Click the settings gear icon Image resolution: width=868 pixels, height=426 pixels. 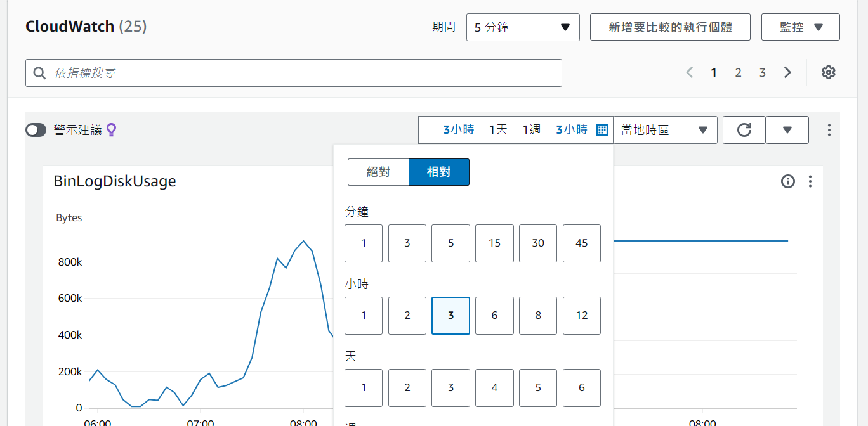[x=828, y=72]
